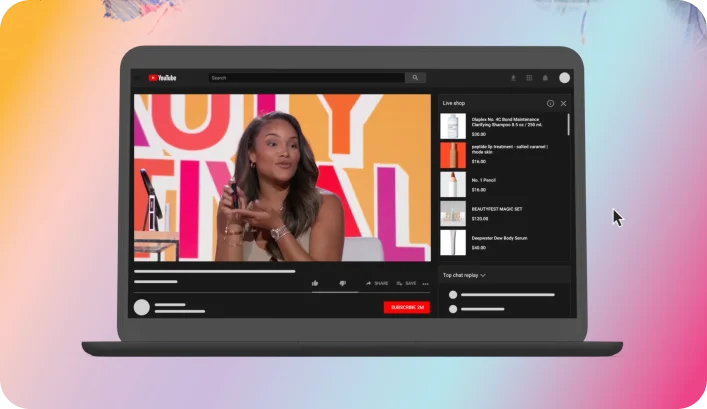Click the YouTube logo

click(162, 78)
